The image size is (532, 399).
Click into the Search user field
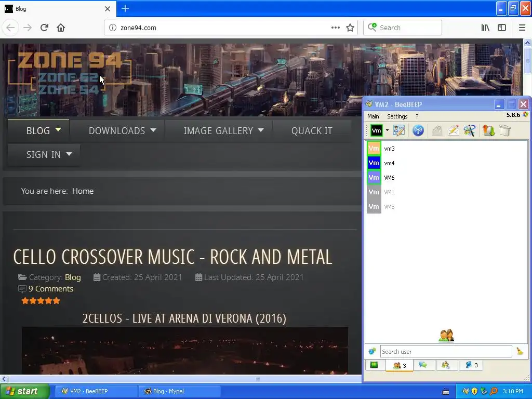click(446, 352)
